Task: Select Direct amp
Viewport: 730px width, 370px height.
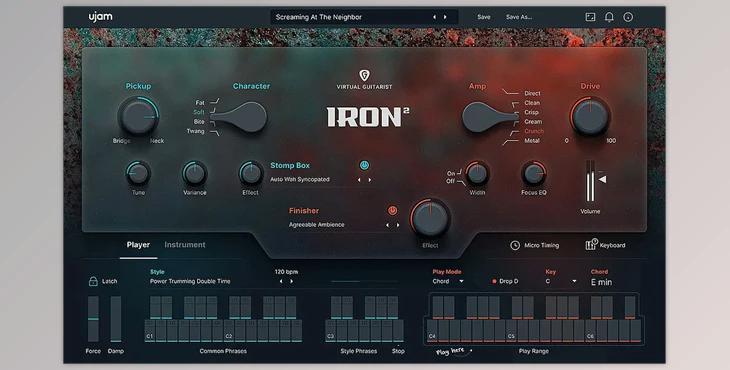Action: tap(532, 93)
